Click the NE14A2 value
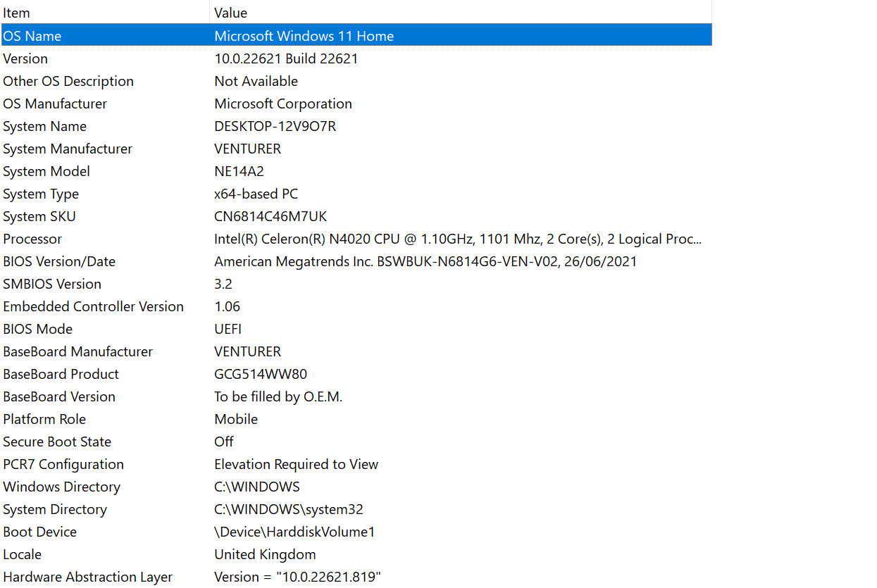Screen dimensions: 877x588 point(239,171)
